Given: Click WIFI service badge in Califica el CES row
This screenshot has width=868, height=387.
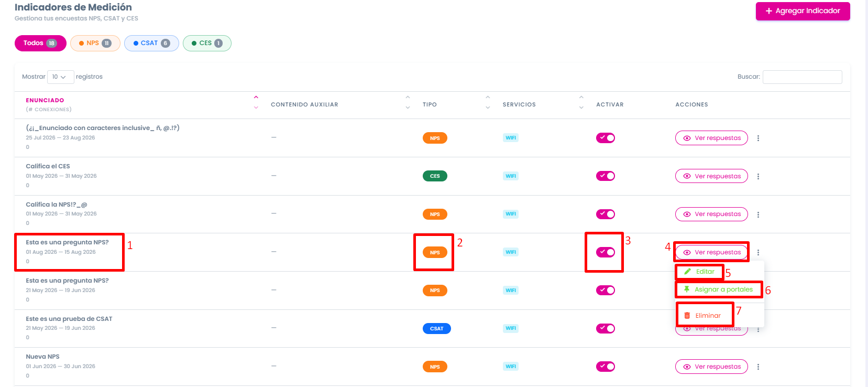Looking at the screenshot, I should (511, 176).
